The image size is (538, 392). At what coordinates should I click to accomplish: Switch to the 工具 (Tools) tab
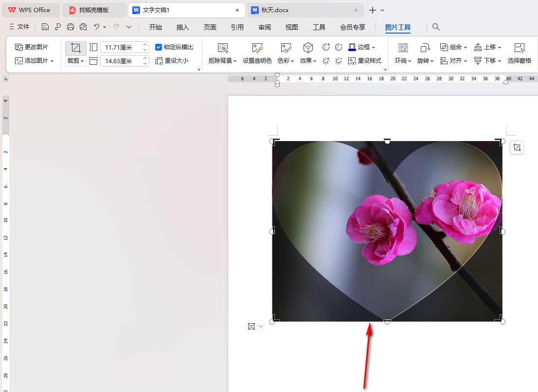(319, 27)
